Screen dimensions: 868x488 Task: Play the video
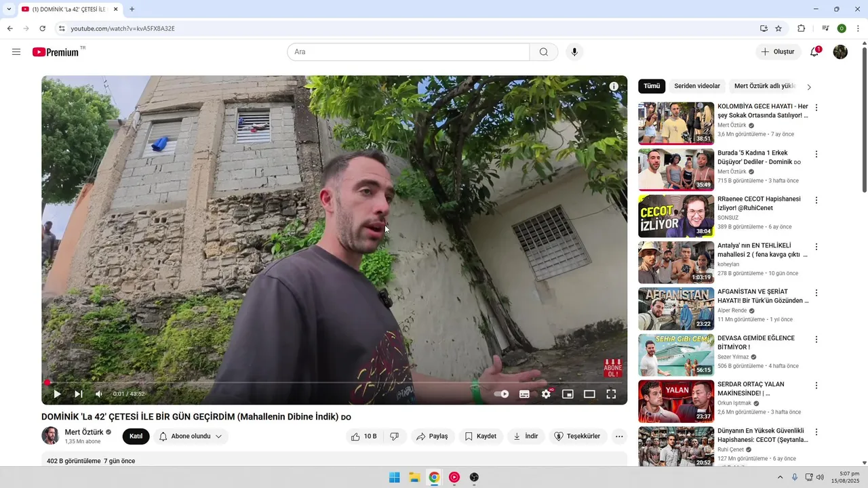[57, 394]
